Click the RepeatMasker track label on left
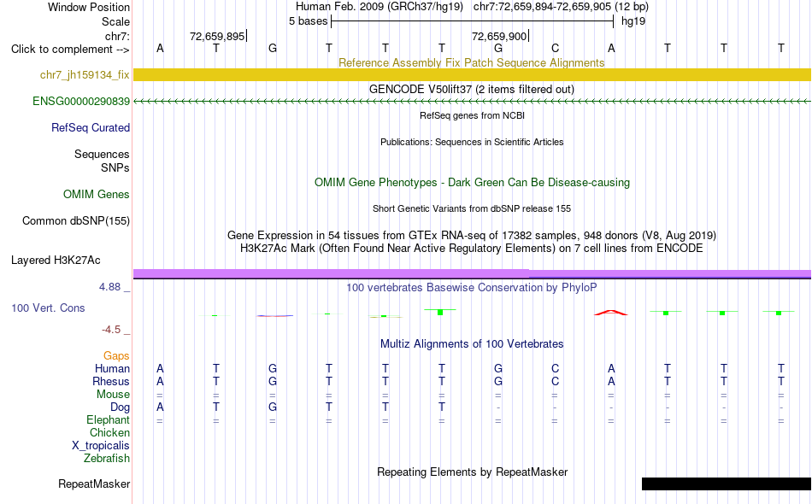Viewport: 812px width, 504px height. 94,483
